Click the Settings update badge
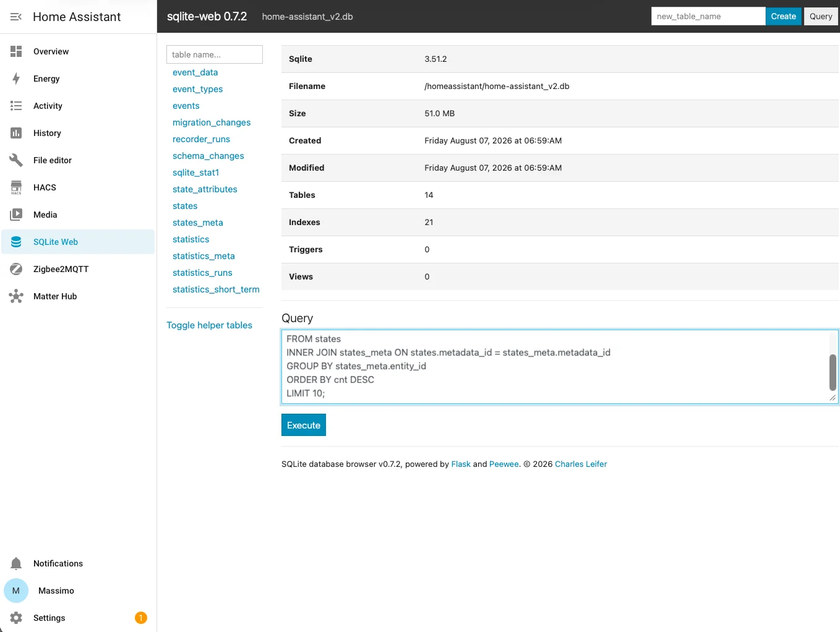Screen dimensions: 840x632 click(141, 618)
